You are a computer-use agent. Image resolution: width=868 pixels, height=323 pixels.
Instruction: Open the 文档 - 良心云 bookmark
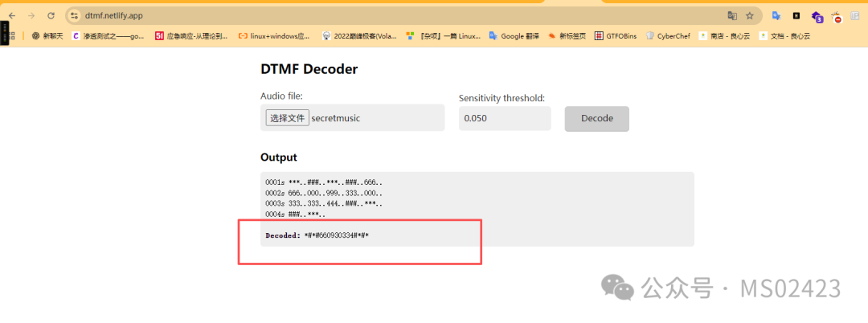(784, 36)
